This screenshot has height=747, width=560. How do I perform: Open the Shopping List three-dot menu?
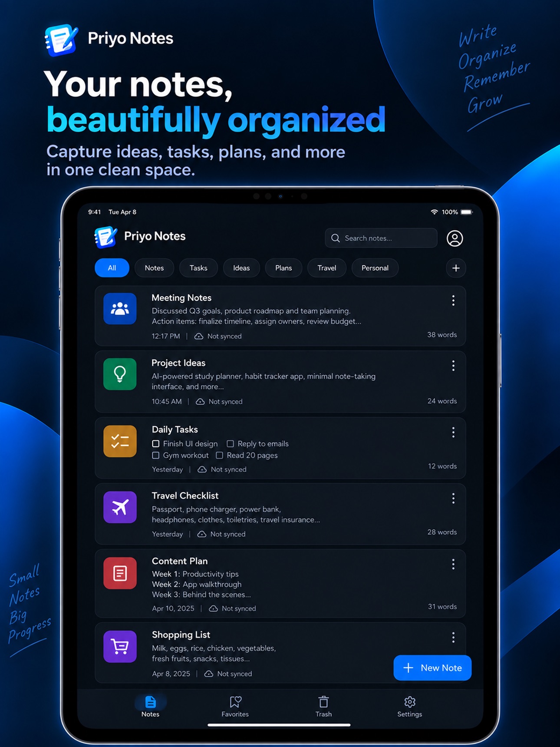(453, 637)
